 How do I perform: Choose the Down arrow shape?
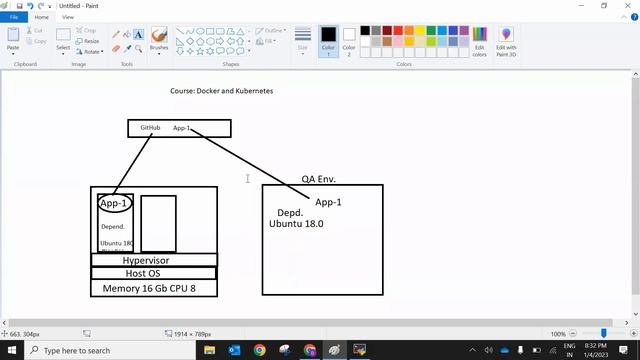coord(180,51)
